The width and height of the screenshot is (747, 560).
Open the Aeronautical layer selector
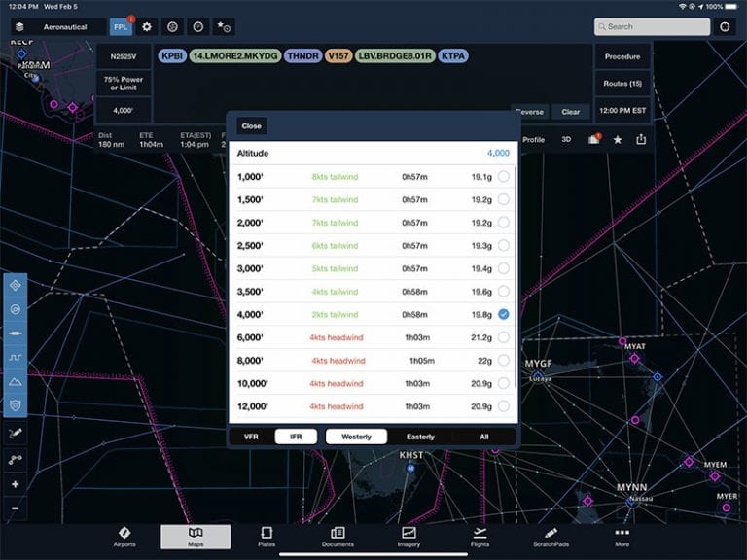(x=65, y=27)
